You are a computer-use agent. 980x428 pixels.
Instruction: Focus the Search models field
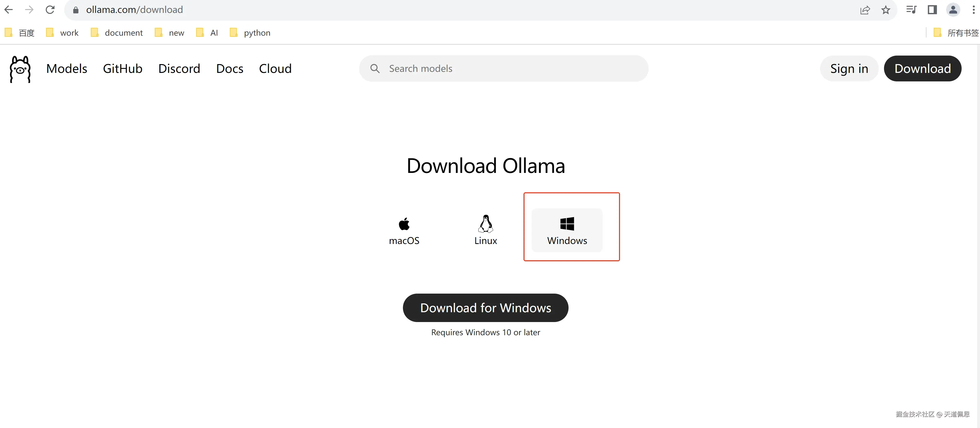pos(510,69)
